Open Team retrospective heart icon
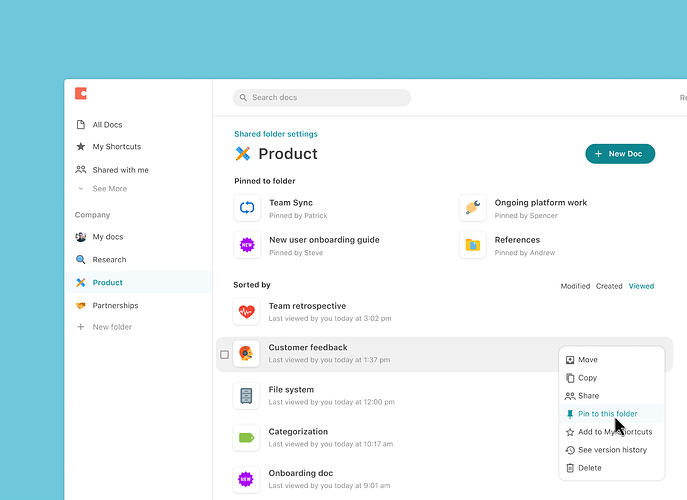This screenshot has height=500, width=687. tap(246, 312)
